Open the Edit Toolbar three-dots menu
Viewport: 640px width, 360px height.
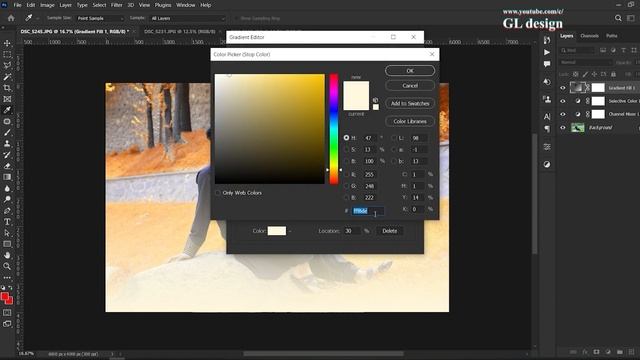tap(7, 278)
